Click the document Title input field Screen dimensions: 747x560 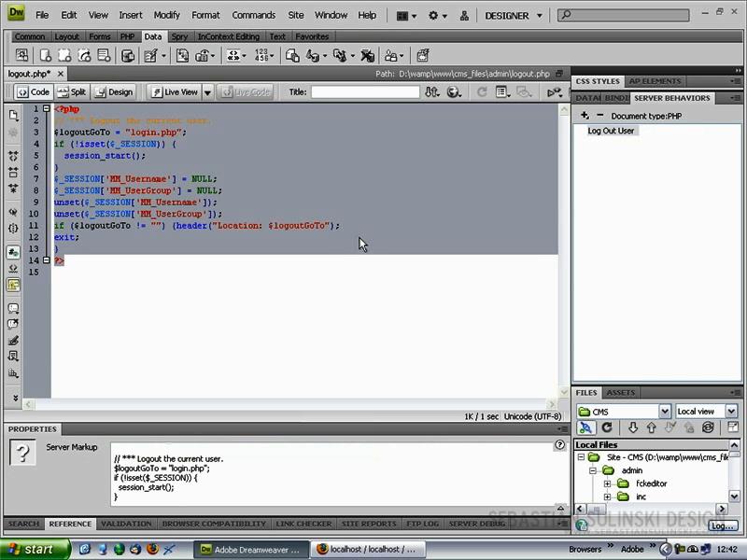pyautogui.click(x=365, y=91)
